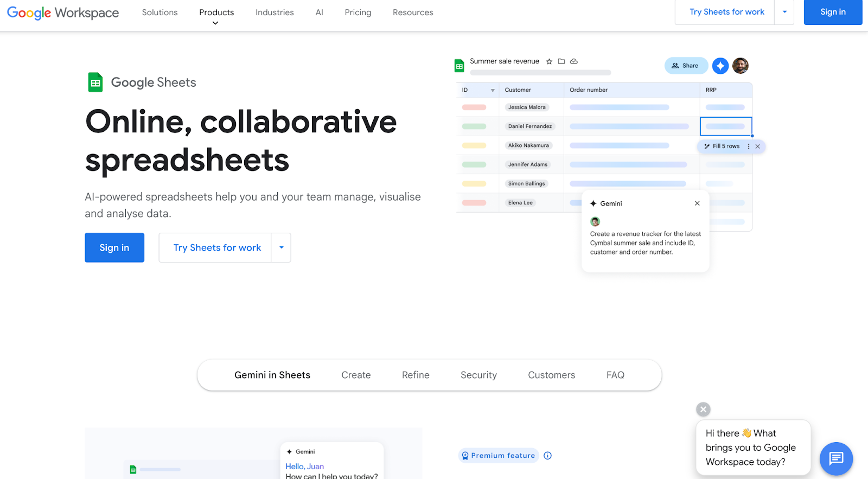The width and height of the screenshot is (868, 479).
Task: Select the Jennifer Adams cell
Action: [528, 164]
